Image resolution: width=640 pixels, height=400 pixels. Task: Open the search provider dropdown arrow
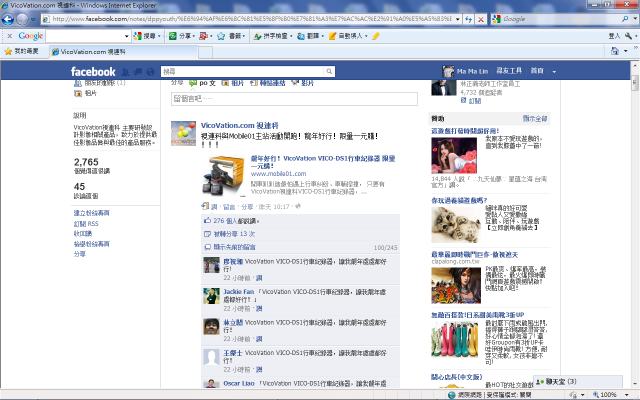click(x=634, y=19)
